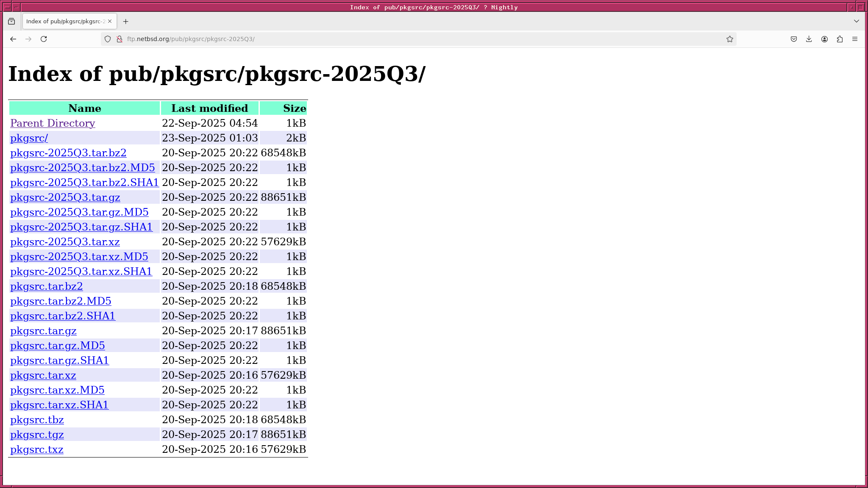
Task: Open the Firefox account icon
Action: point(824,39)
